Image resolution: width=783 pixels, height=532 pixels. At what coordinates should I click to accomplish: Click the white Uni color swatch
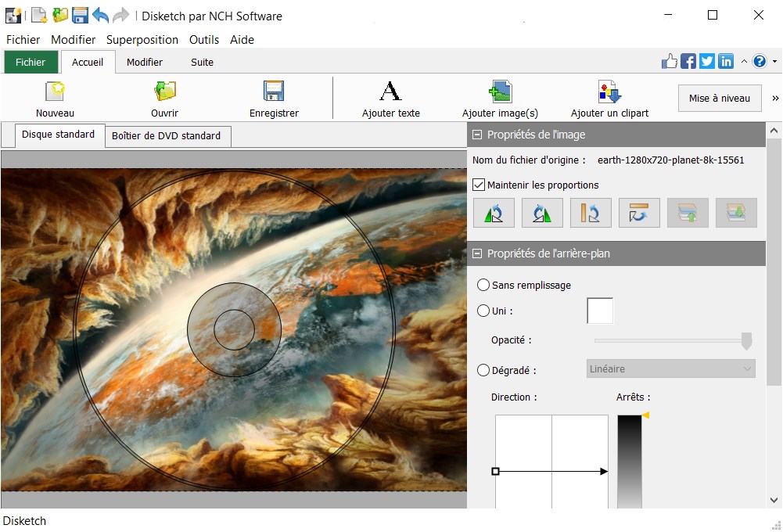tap(600, 311)
